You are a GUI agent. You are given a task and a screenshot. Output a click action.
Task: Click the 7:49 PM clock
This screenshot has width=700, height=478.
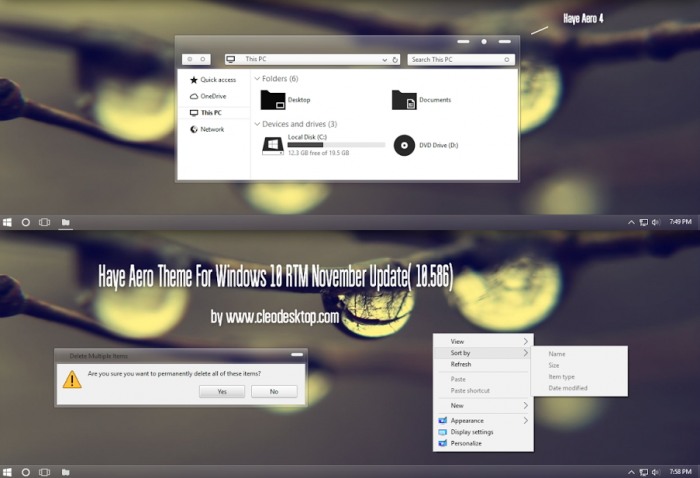pyautogui.click(x=680, y=222)
